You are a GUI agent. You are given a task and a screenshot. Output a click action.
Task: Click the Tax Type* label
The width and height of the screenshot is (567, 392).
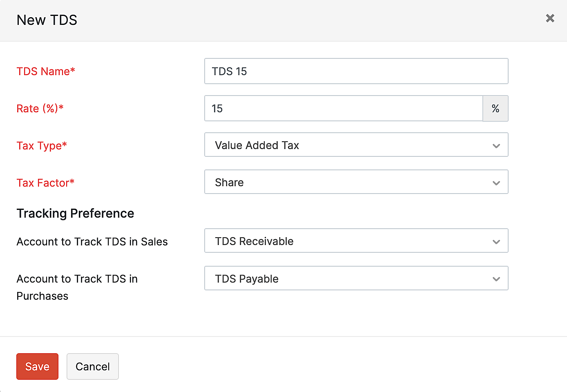point(42,146)
